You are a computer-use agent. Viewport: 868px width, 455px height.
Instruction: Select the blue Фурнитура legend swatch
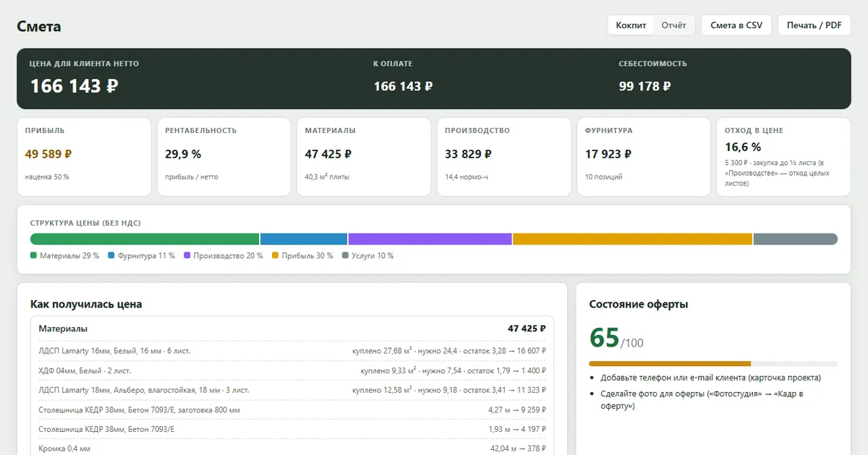pyautogui.click(x=111, y=255)
